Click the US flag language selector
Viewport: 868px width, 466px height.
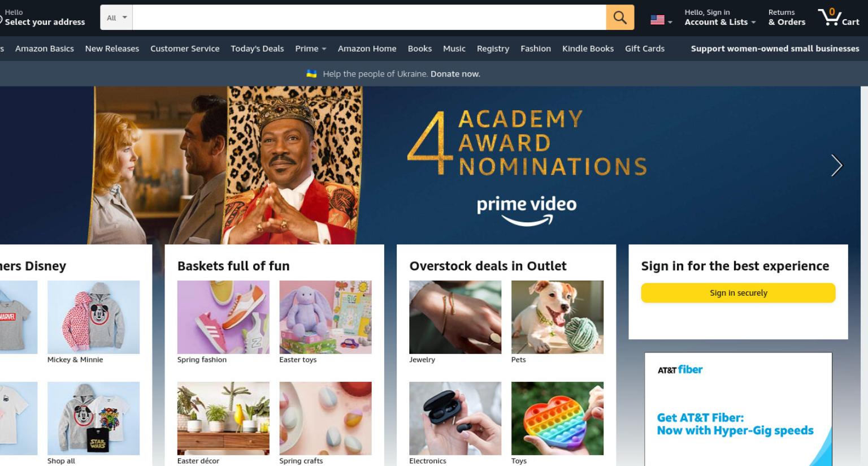click(x=661, y=20)
